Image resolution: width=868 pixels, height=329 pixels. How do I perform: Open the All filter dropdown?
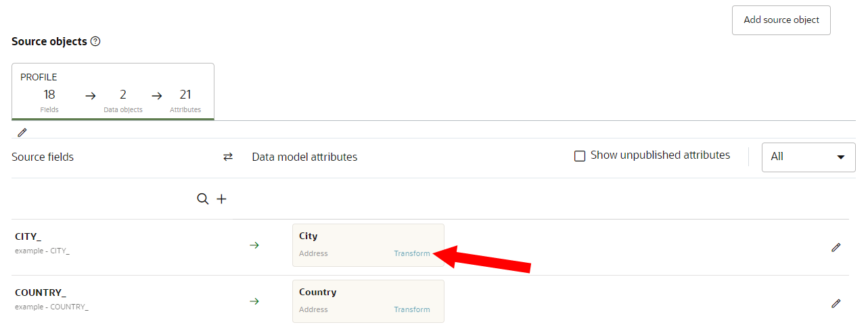(808, 157)
